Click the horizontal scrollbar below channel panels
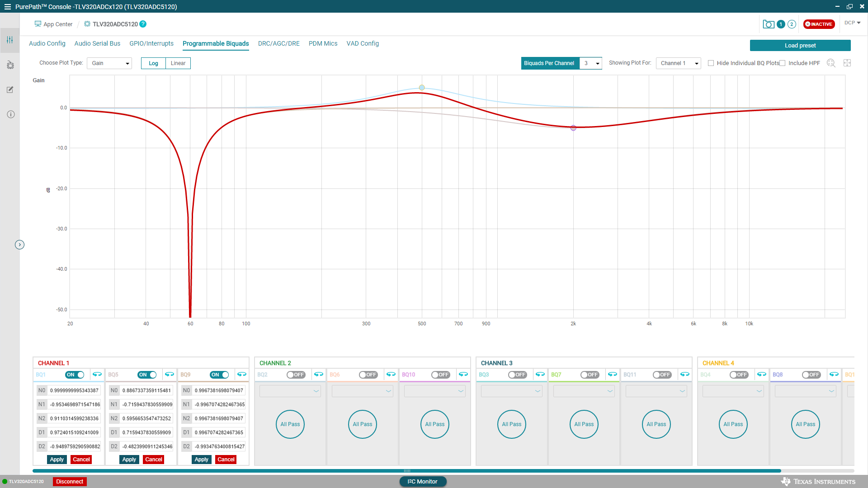Image resolution: width=868 pixels, height=488 pixels. (407, 471)
